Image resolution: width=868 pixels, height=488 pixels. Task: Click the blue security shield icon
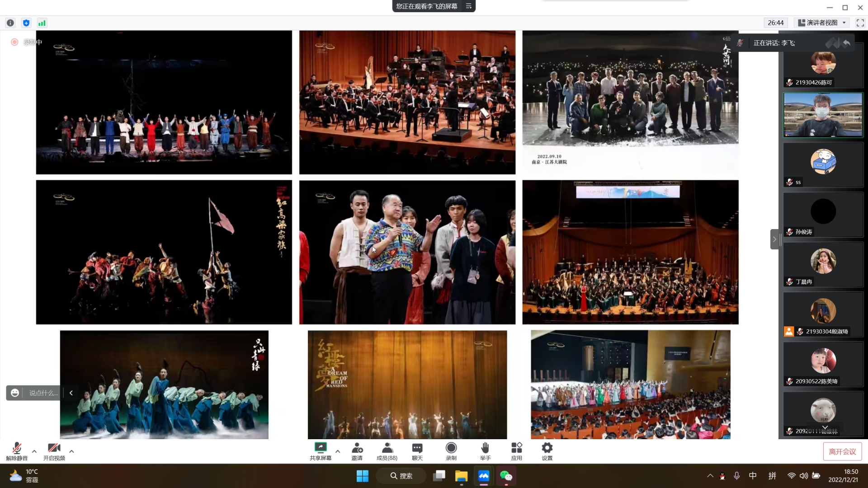tap(26, 23)
